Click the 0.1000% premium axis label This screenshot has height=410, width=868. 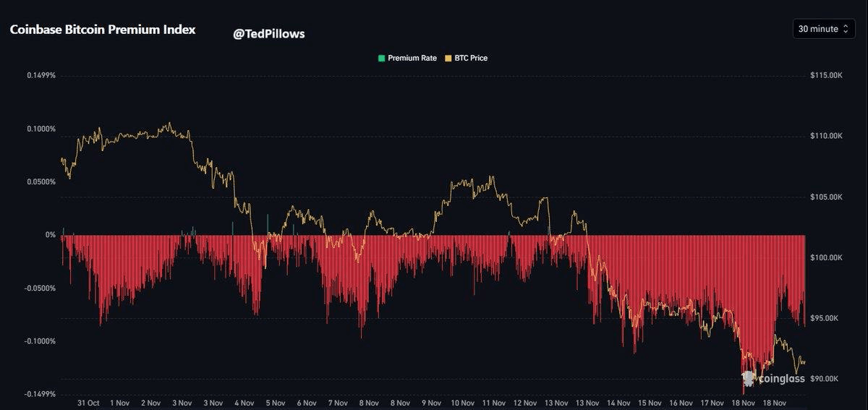pyautogui.click(x=41, y=129)
